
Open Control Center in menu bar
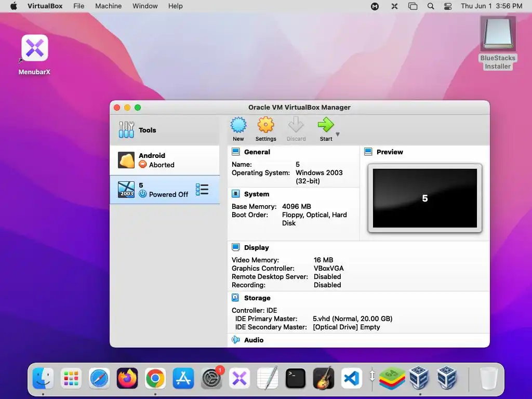click(x=448, y=6)
